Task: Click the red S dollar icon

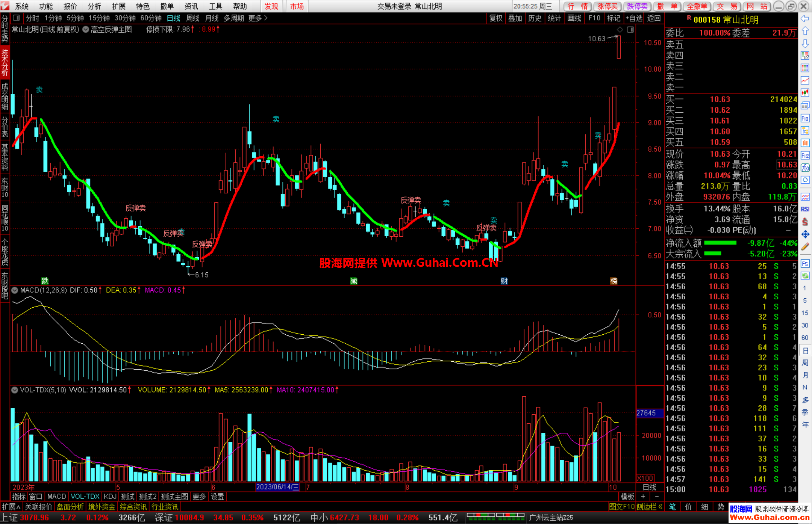Action: point(805,222)
